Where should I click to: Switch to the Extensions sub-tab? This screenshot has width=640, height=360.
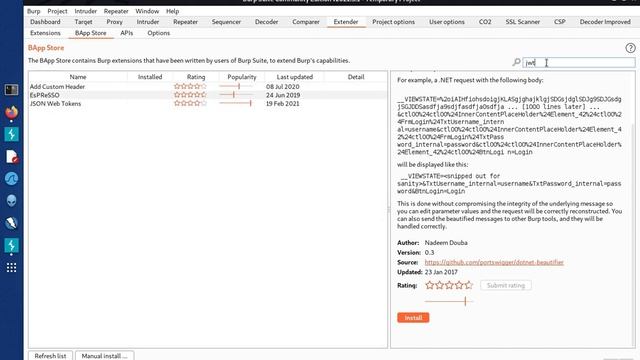click(45, 33)
